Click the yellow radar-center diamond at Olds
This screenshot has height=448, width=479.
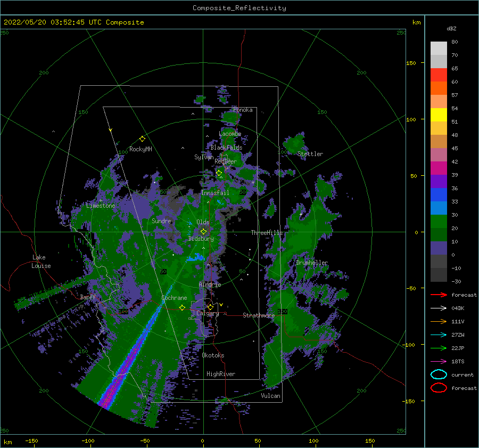tap(203, 232)
